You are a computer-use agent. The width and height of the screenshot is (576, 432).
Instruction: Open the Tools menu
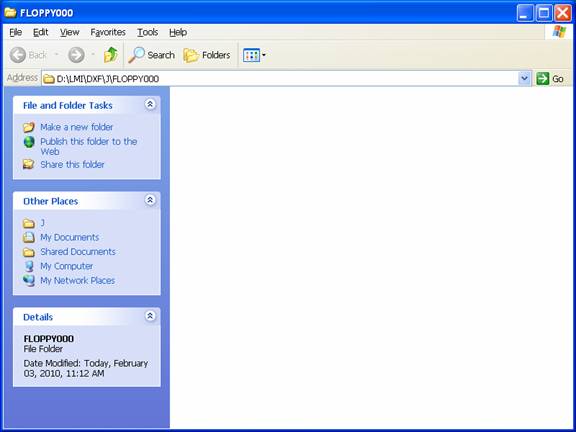tap(147, 32)
